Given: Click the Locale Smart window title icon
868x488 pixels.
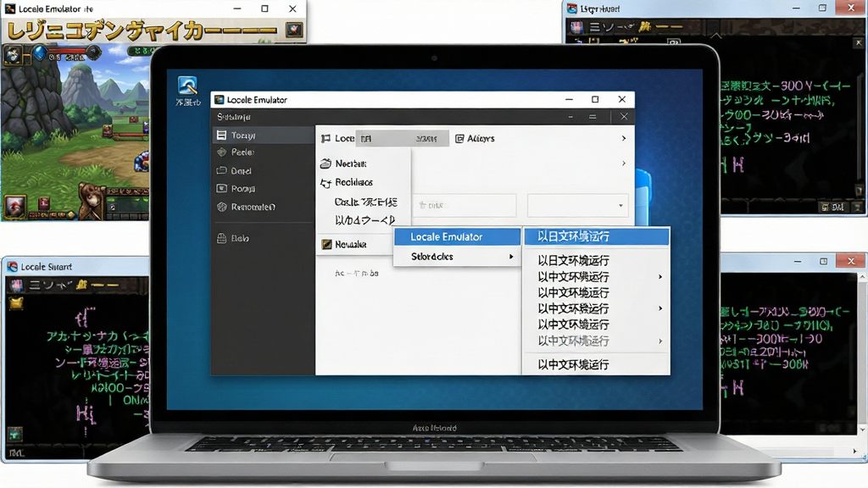Looking at the screenshot, I should click(x=12, y=267).
